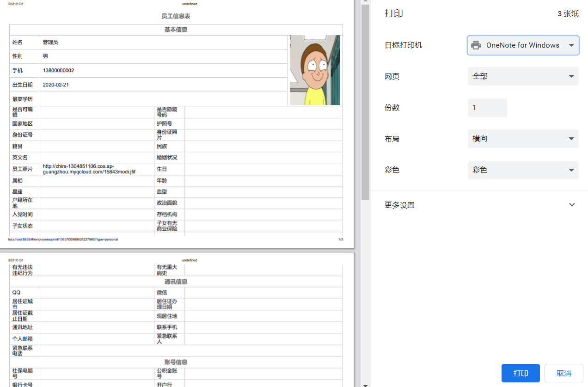Click the 基本信息 section header
The image size is (588, 387).
[176, 29]
